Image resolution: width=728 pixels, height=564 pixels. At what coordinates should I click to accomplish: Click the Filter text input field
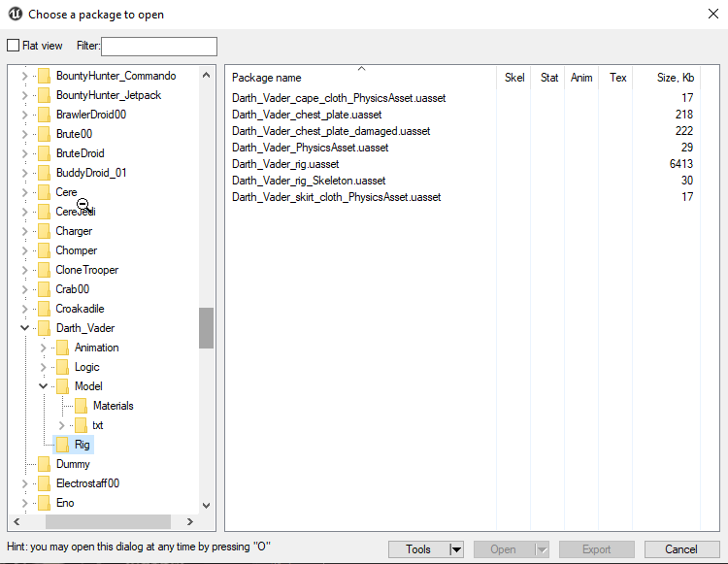(159, 47)
